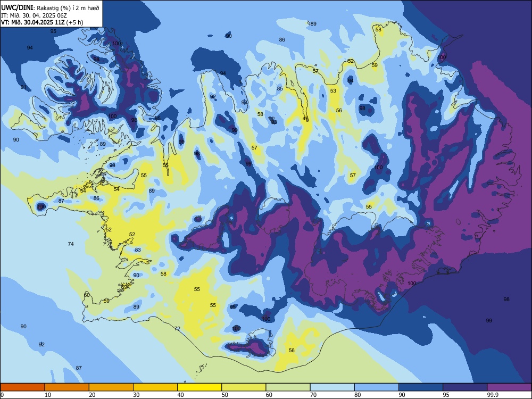Click the 'IT: Mið. 30. 04. 2025 06Z' line
This screenshot has width=532, height=399.
[34, 15]
